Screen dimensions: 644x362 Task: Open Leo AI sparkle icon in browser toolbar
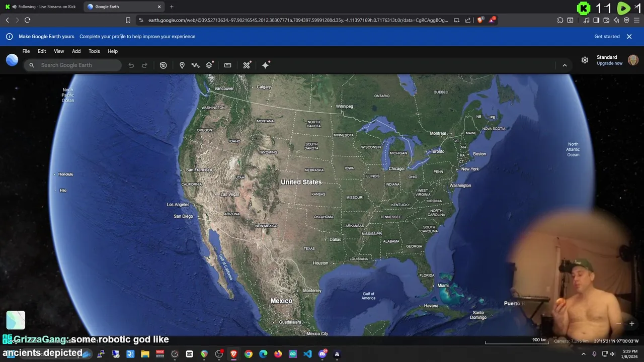tap(616, 20)
